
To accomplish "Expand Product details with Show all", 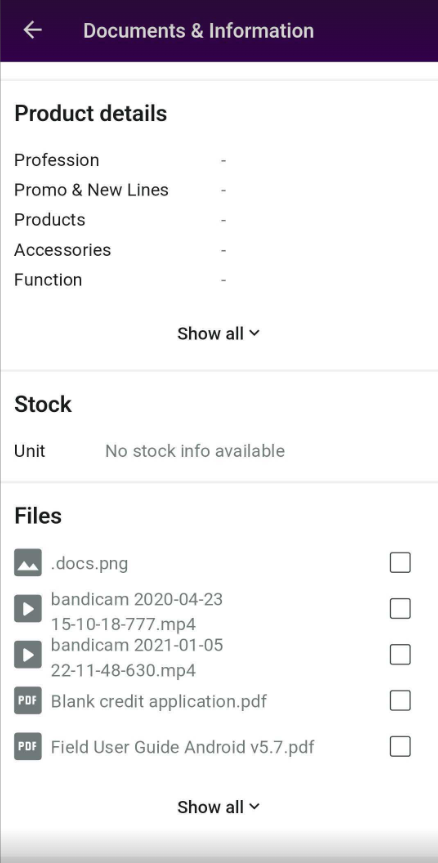I will pyautogui.click(x=218, y=334).
